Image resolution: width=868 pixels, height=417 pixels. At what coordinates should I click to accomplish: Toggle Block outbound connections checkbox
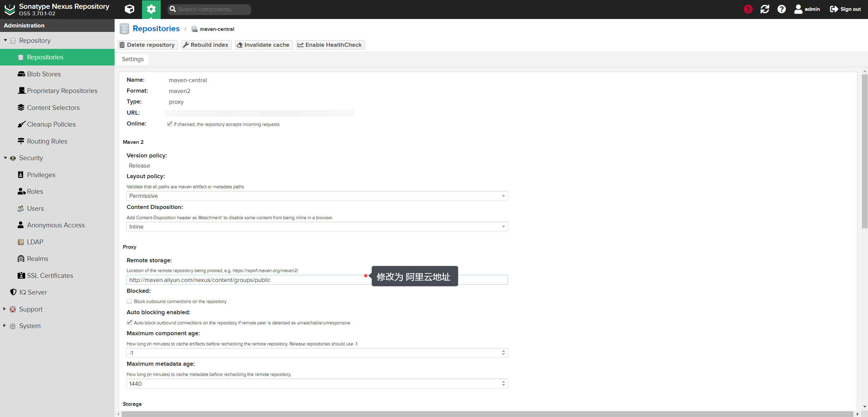click(x=129, y=301)
